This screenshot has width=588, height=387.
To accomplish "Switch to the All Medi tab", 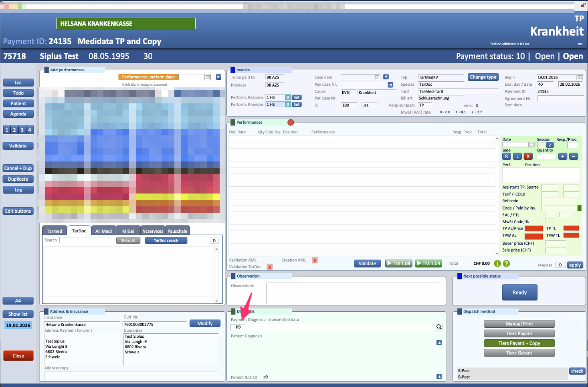I will (x=103, y=231).
